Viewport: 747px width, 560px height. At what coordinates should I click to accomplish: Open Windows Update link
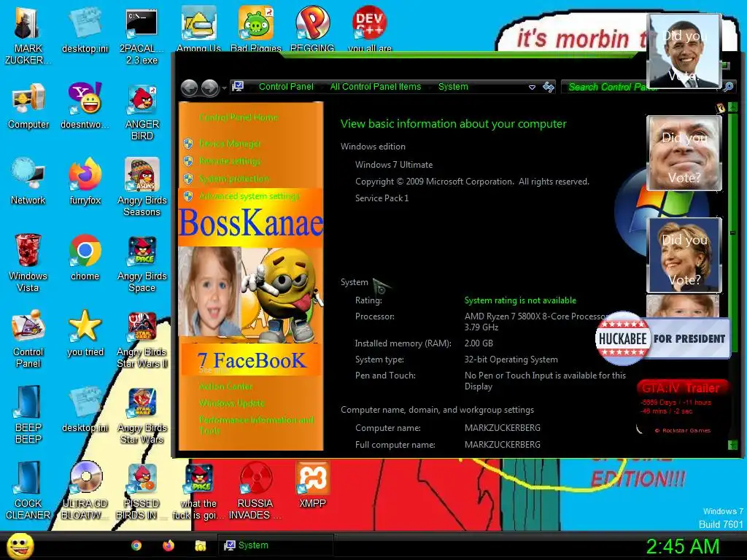click(231, 403)
